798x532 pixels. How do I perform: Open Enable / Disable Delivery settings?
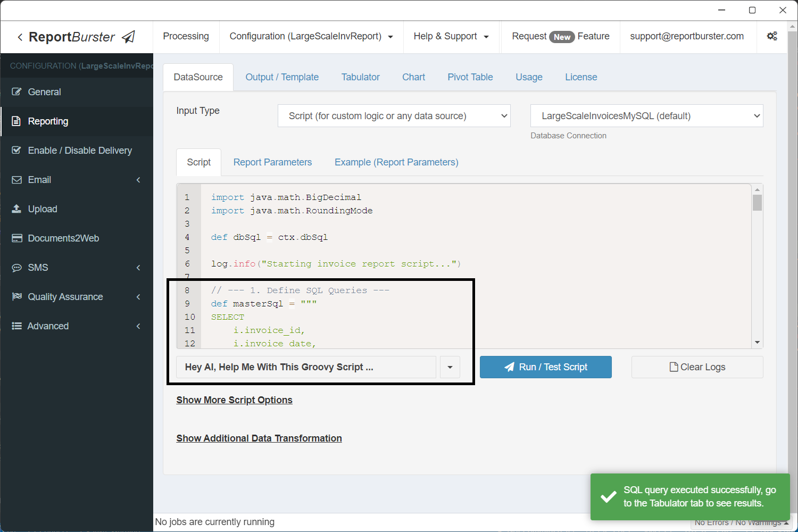79,151
